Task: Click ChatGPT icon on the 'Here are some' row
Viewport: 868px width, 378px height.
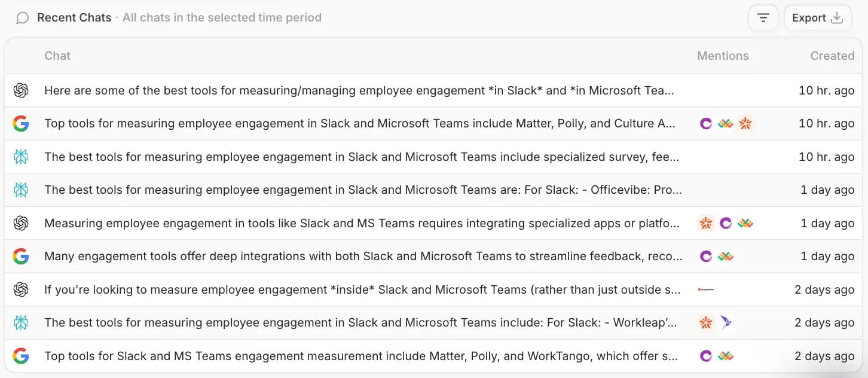Action: pyautogui.click(x=21, y=91)
